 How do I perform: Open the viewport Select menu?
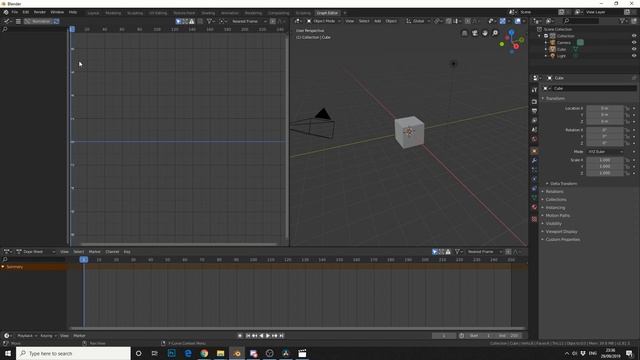(x=364, y=21)
